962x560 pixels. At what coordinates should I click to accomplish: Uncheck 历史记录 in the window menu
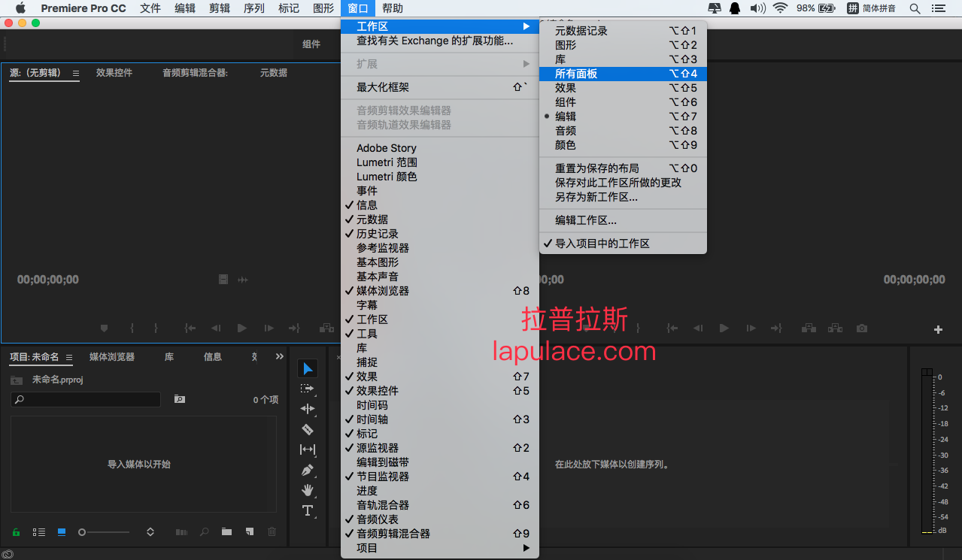pyautogui.click(x=440, y=234)
